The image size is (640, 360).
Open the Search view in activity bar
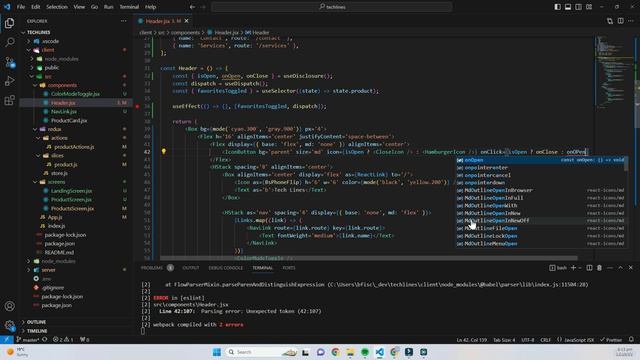[9, 42]
